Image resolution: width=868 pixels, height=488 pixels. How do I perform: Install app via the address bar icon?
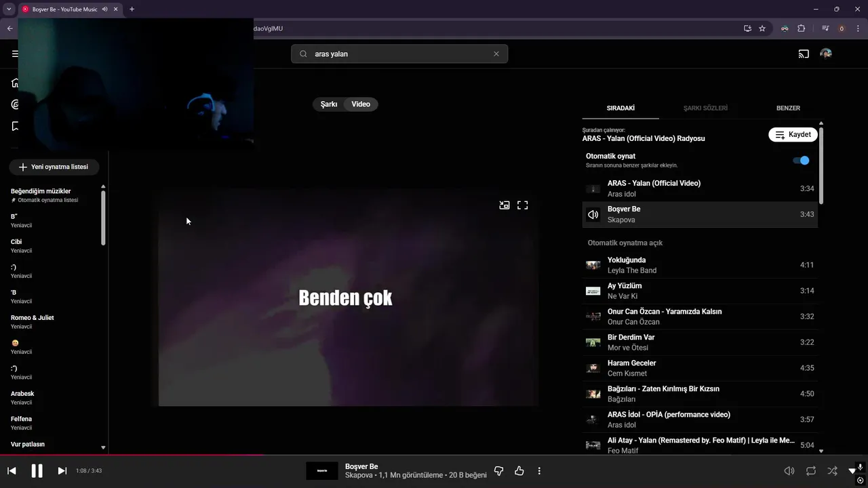747,28
